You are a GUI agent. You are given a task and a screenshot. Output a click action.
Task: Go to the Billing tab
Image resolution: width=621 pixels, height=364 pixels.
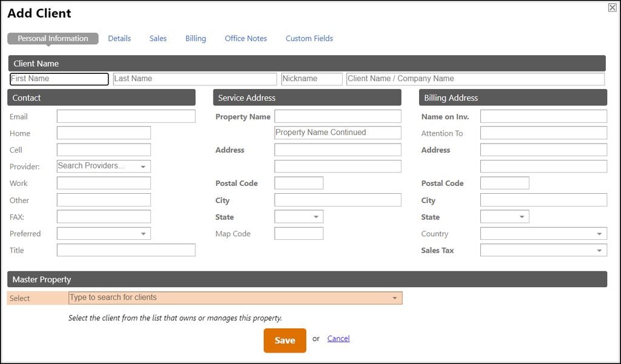pyautogui.click(x=196, y=38)
